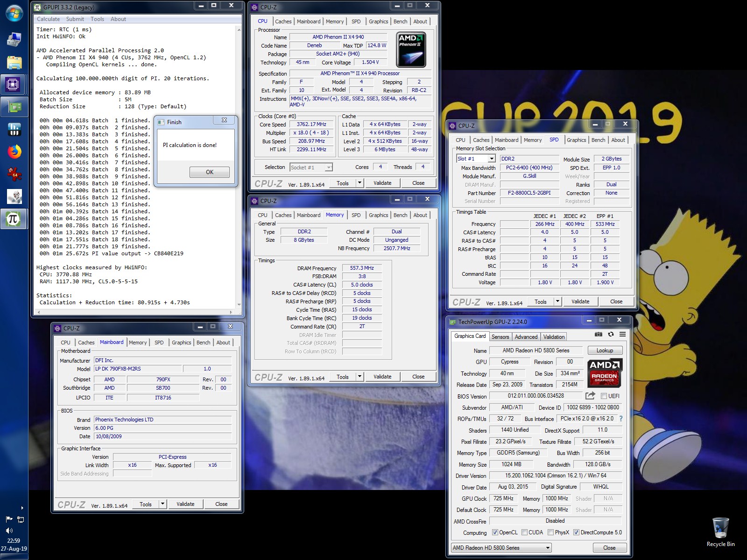Open the Submit menu in GPUPI

(x=75, y=19)
